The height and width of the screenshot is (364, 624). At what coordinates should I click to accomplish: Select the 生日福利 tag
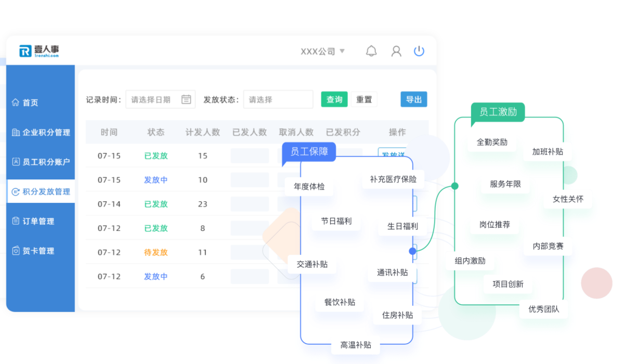coord(402,226)
